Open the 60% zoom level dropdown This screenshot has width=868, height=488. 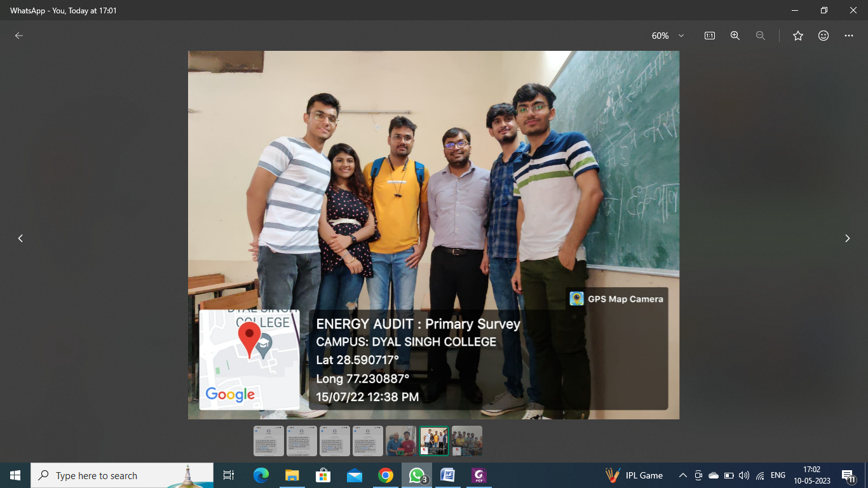[668, 36]
